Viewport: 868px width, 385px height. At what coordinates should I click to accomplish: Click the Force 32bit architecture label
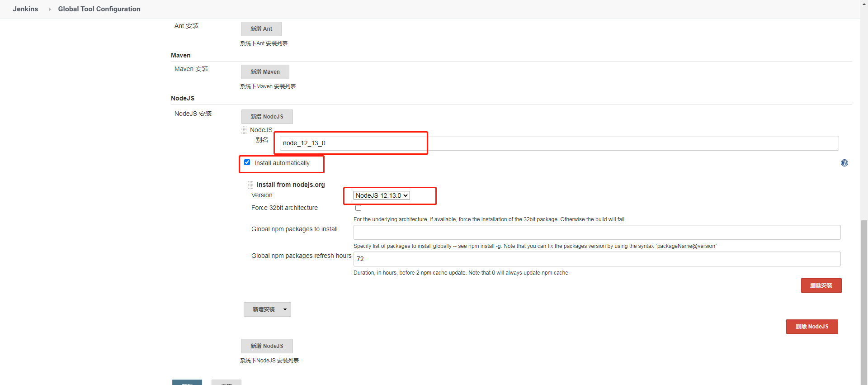[x=284, y=208]
